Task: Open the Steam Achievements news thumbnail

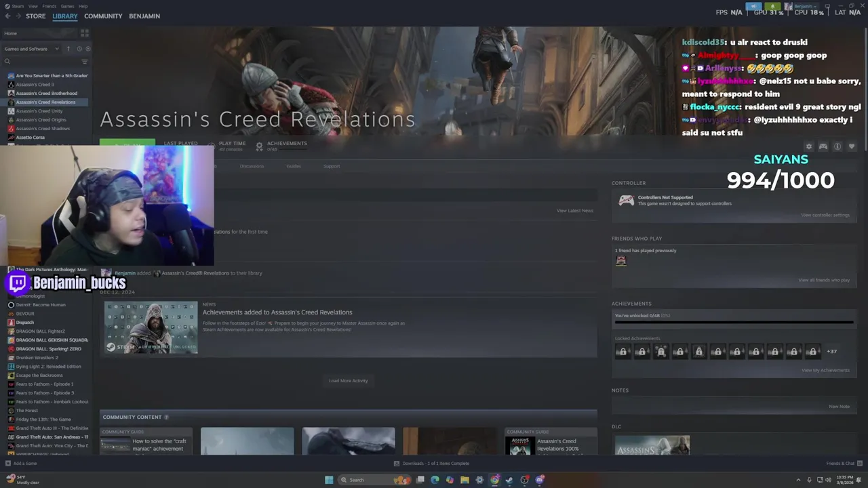Action: (151, 328)
